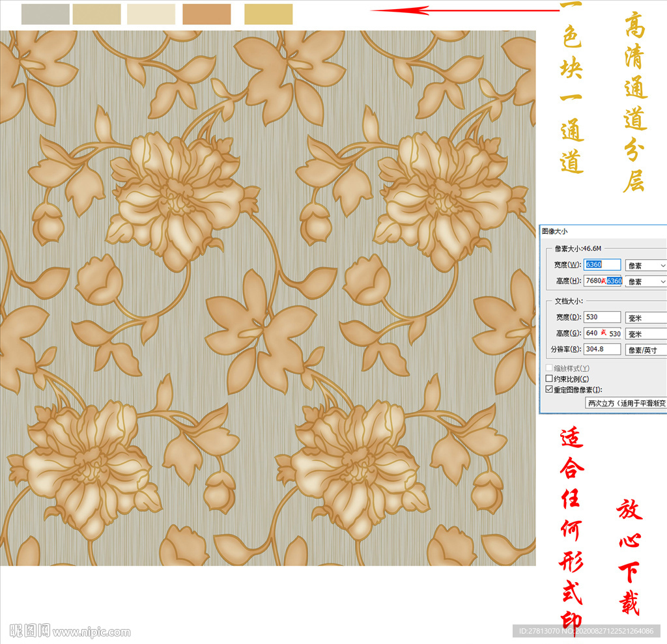Viewport: 667px width, 644px height.
Task: Enable the 约束比例(C) checkbox
Action: (549, 378)
